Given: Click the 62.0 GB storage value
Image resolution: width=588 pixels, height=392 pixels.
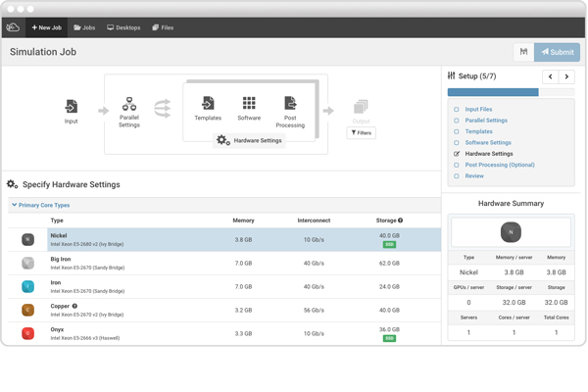Looking at the screenshot, I should (x=389, y=264).
